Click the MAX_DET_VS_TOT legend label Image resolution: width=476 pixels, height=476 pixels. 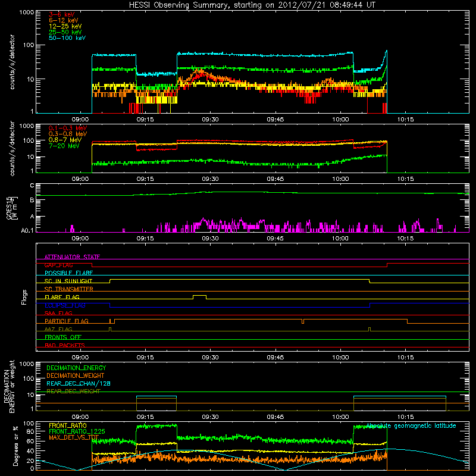[x=74, y=437]
